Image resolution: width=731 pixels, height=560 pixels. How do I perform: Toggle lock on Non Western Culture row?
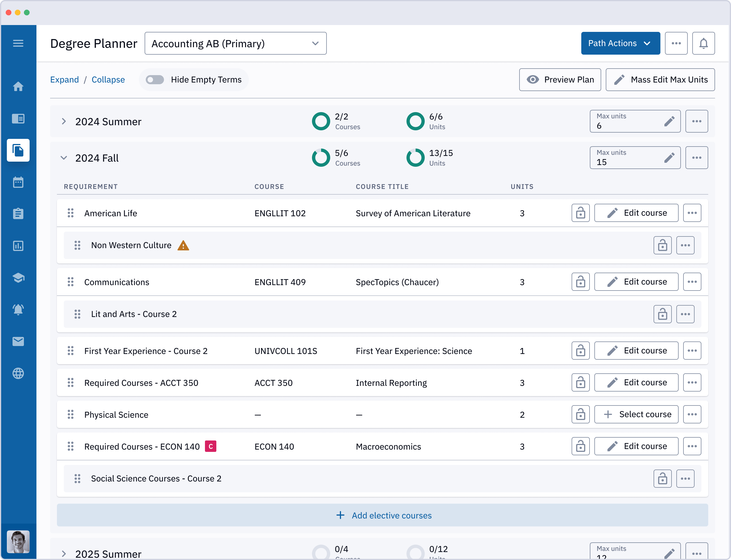(662, 245)
